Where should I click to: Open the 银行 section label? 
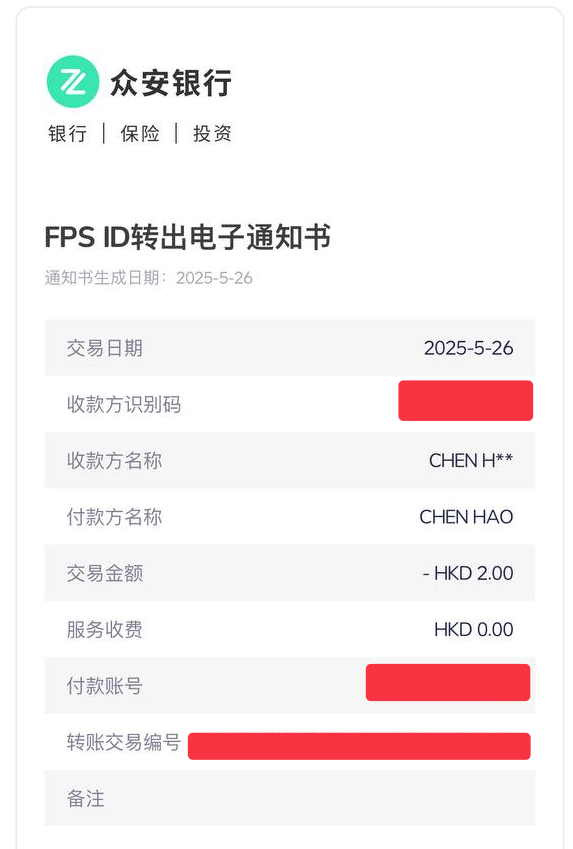[x=67, y=133]
